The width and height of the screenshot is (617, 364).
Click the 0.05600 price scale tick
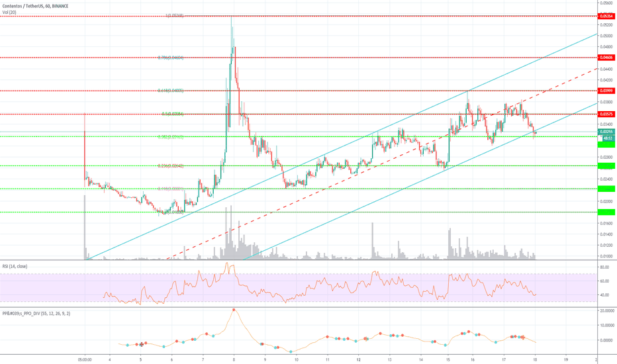(x=606, y=3)
